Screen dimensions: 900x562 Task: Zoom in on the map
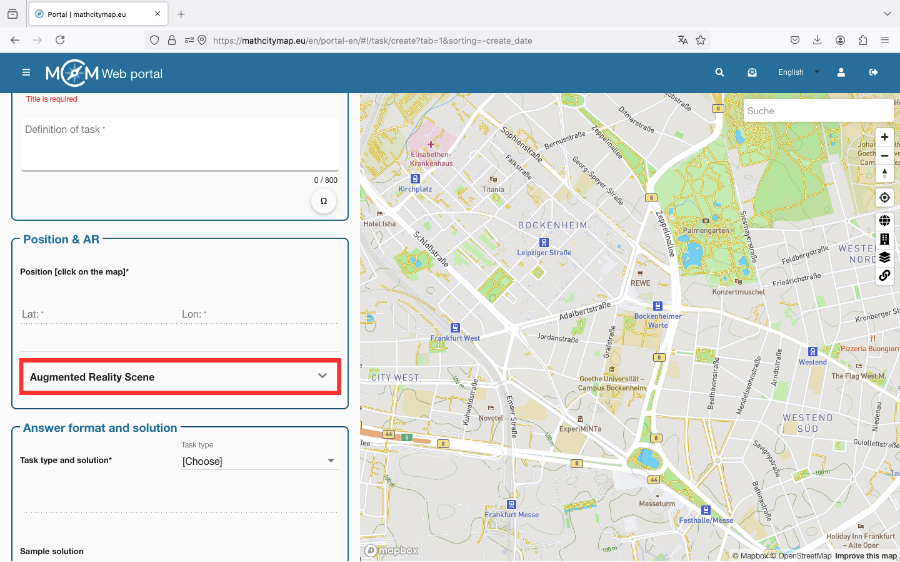pyautogui.click(x=884, y=137)
